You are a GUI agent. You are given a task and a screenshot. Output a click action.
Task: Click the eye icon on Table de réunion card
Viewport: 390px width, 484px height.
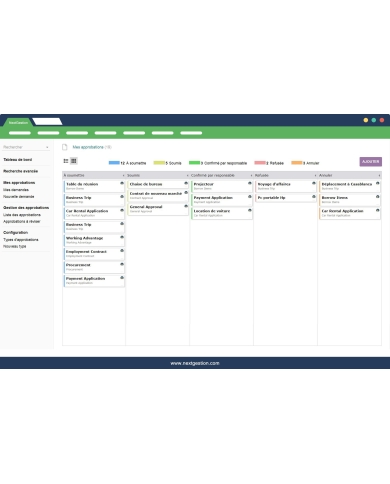coord(122,183)
